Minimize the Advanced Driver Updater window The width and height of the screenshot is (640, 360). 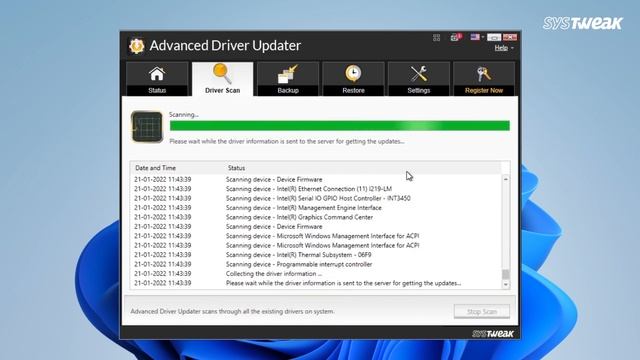[x=494, y=38]
